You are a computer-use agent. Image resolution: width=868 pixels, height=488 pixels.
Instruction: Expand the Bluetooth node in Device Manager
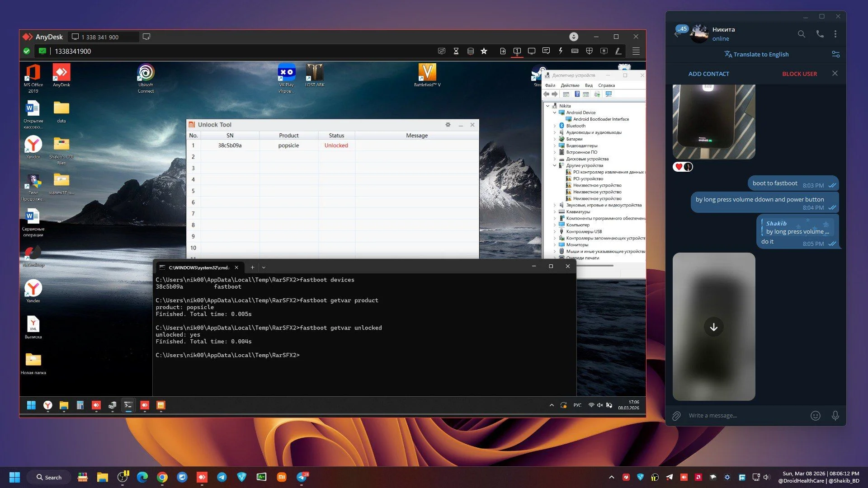(x=555, y=126)
